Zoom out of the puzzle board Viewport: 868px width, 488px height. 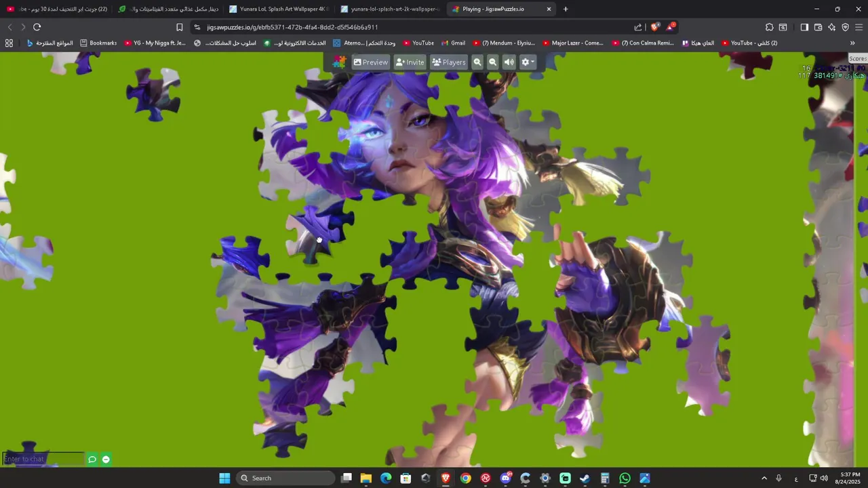493,62
